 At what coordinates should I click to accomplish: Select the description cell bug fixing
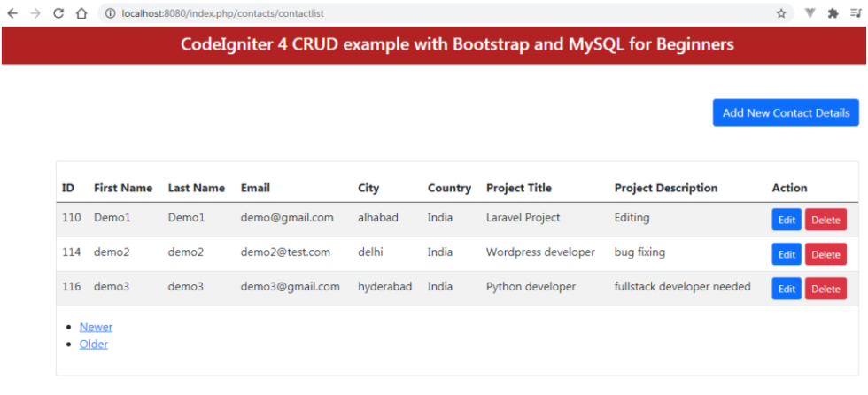[x=639, y=252]
